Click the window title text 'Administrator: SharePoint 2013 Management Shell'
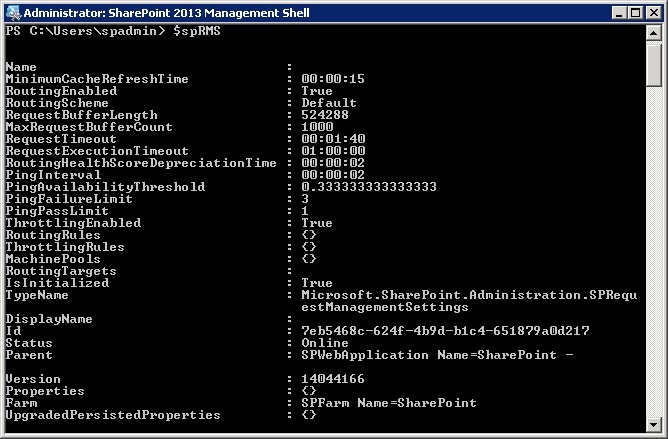 click(x=167, y=13)
